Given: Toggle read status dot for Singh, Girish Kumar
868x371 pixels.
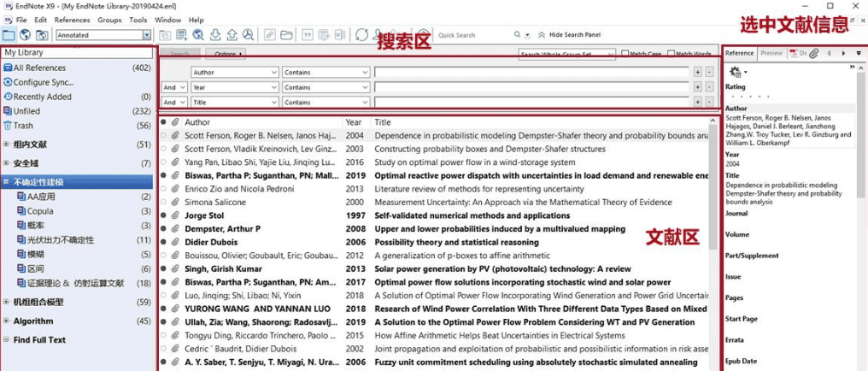Looking at the screenshot, I should (x=163, y=268).
